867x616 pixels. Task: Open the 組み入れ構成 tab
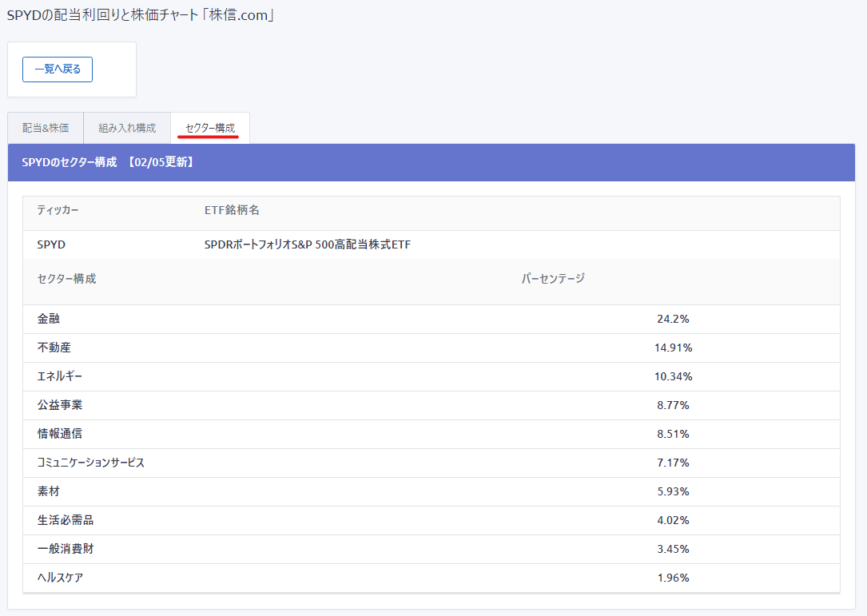tap(127, 128)
